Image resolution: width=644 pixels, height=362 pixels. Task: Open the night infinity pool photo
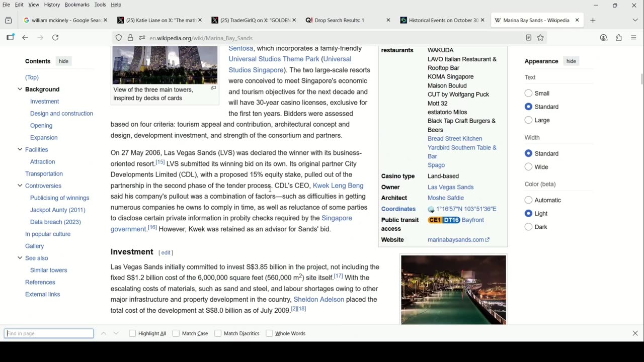click(453, 290)
